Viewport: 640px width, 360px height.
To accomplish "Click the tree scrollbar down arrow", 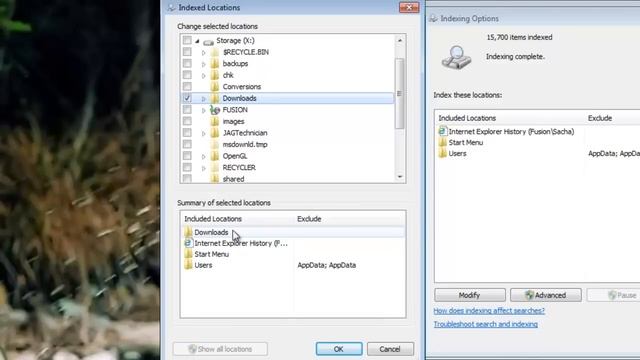I will (400, 177).
